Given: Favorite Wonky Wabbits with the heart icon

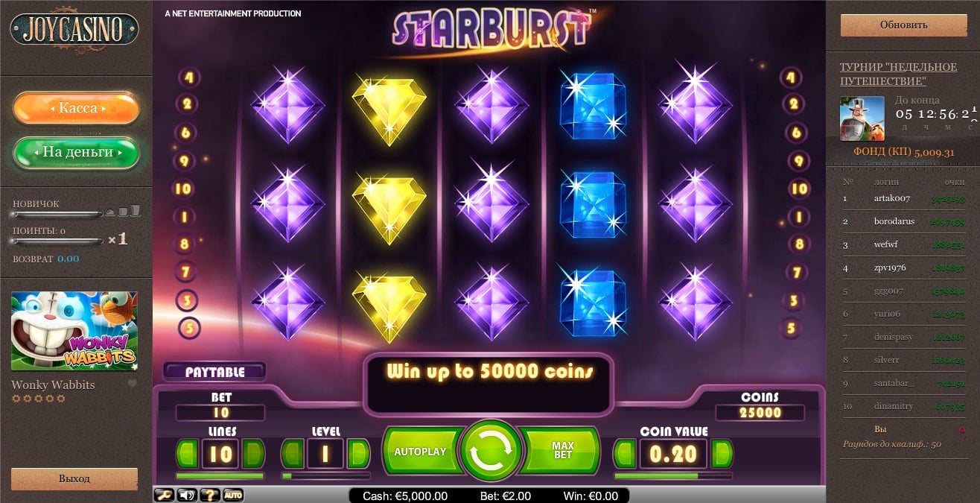Looking at the screenshot, I should (133, 384).
